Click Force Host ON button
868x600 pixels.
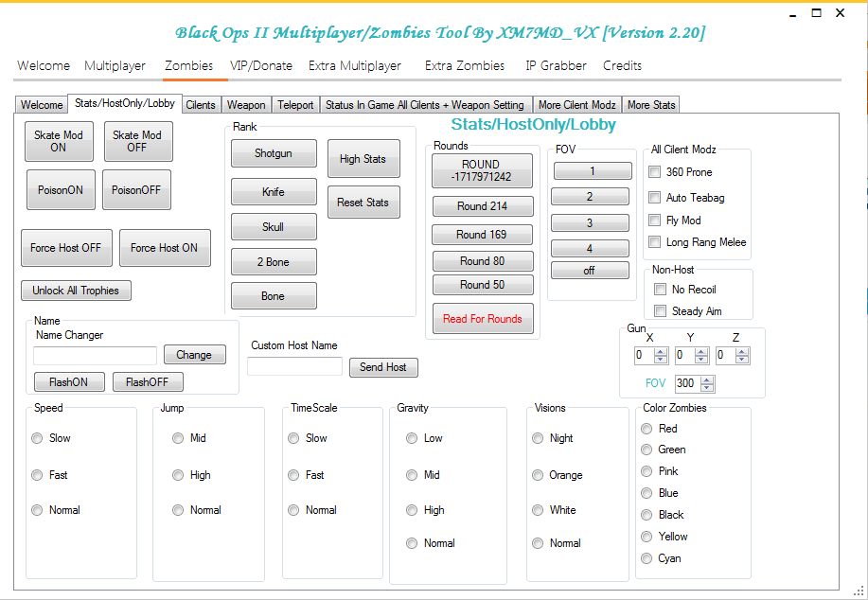[x=165, y=248]
